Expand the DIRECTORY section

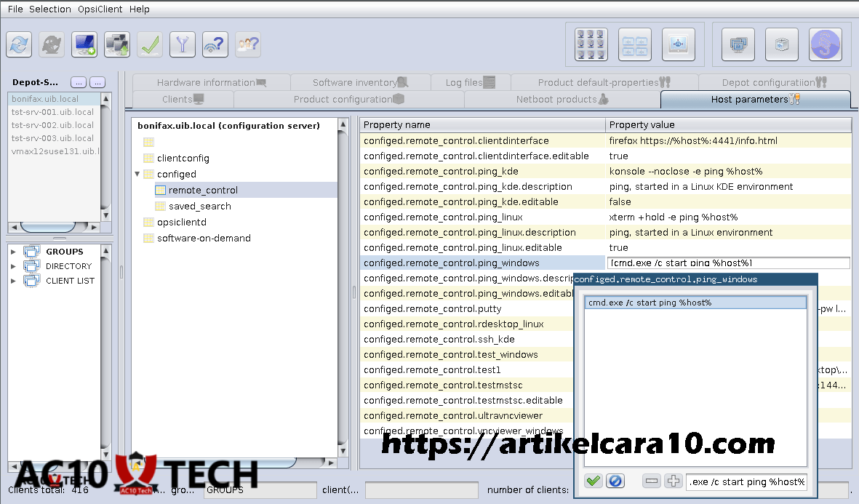[13, 266]
